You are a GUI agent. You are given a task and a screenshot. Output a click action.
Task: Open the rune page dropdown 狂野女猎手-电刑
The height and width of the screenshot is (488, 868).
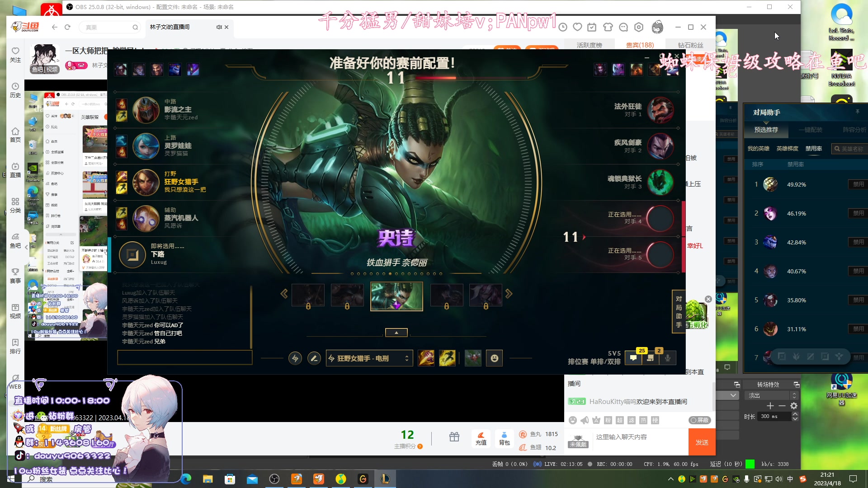(369, 358)
